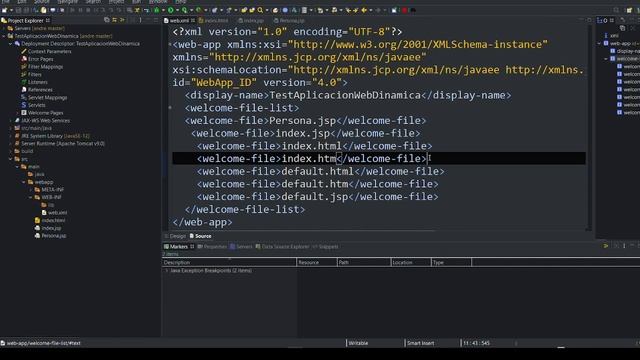The height and width of the screenshot is (360, 640).
Task: Open dropdown arrow beside Run icon
Action: [177, 10]
